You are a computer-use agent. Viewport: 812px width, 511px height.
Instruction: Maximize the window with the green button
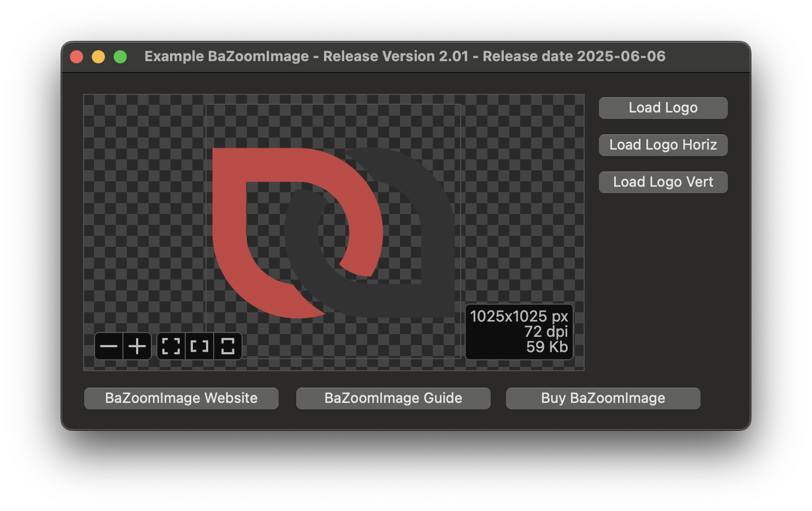tap(120, 57)
